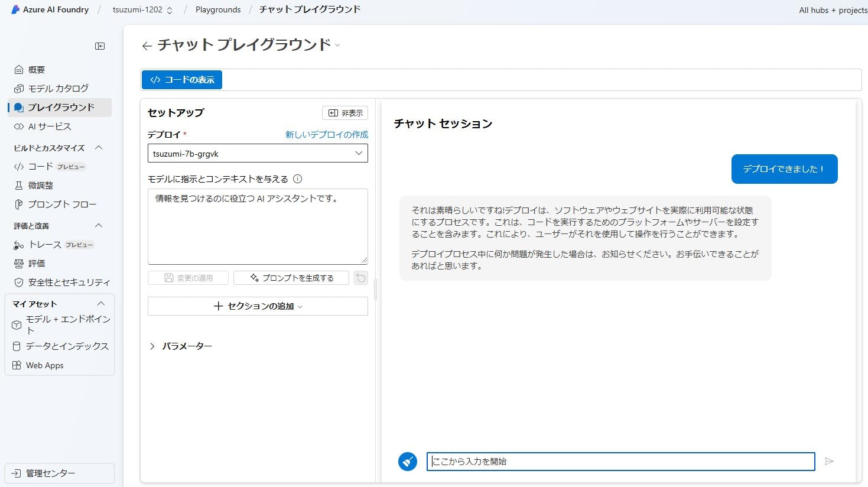Open the tsuzumi-7b-grgvk deployment dropdown
868x487 pixels.
pos(258,154)
